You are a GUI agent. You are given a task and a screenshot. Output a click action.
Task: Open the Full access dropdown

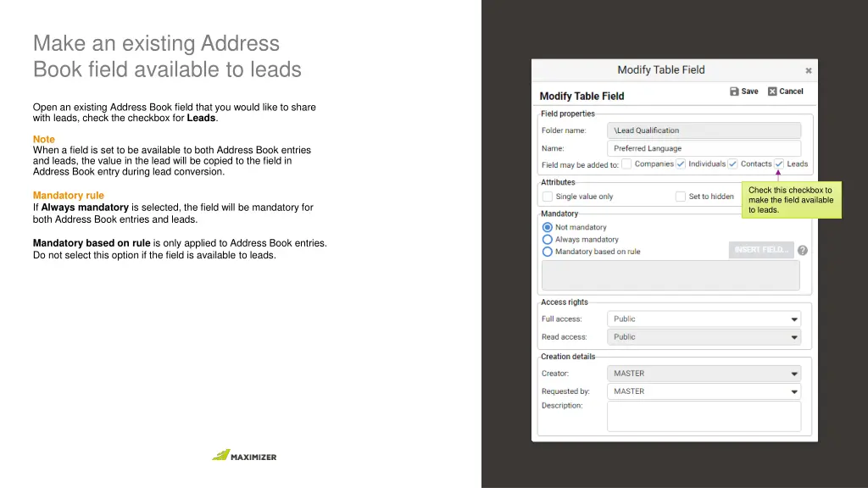pos(704,319)
